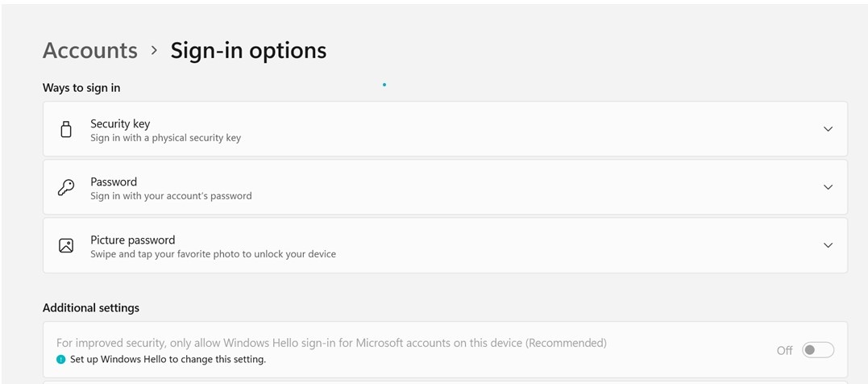Click the "Swipe and tap your favorite photo" description

213,254
